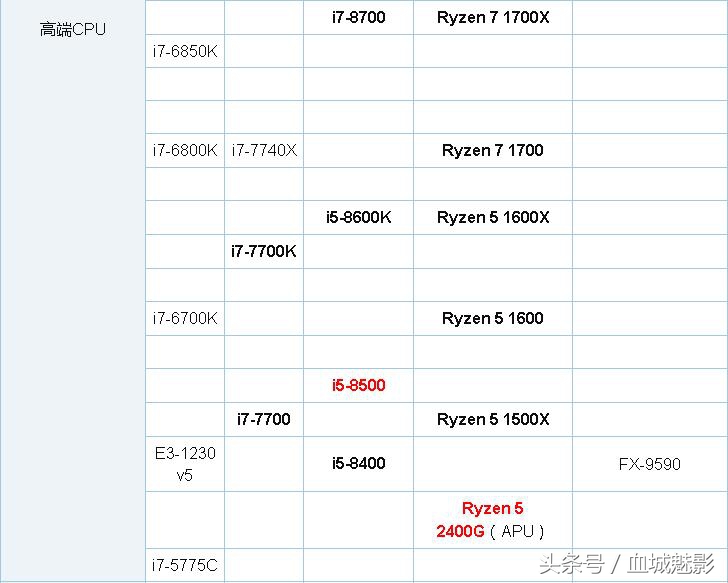Screen dimensions: 728x583
Task: Click the i5-8400 entry
Action: click(358, 463)
